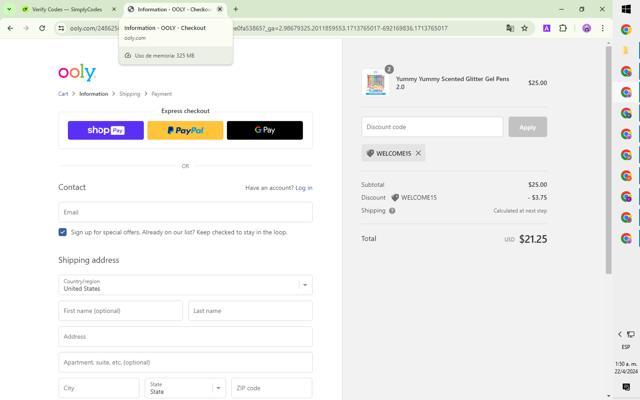Click the first Chrome taskbar icon

point(626,29)
